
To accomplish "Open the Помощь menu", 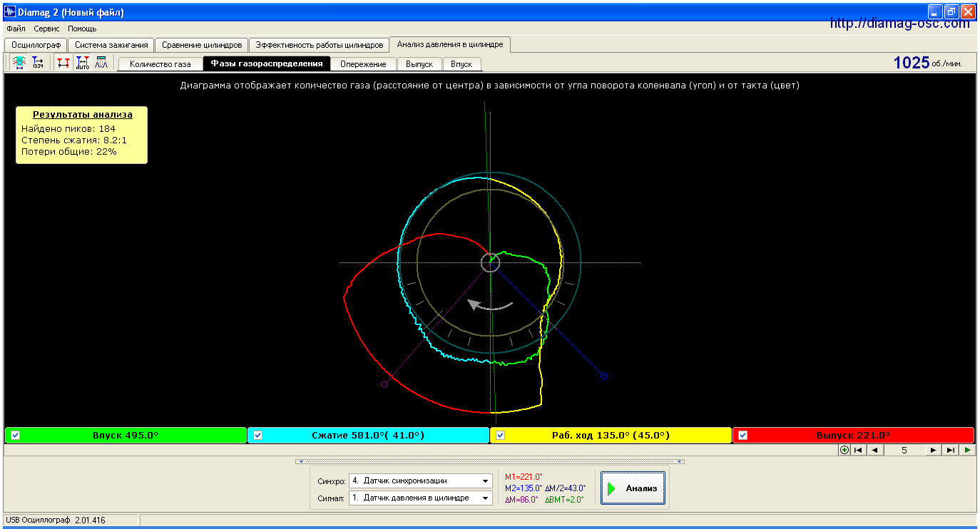I will pos(82,29).
